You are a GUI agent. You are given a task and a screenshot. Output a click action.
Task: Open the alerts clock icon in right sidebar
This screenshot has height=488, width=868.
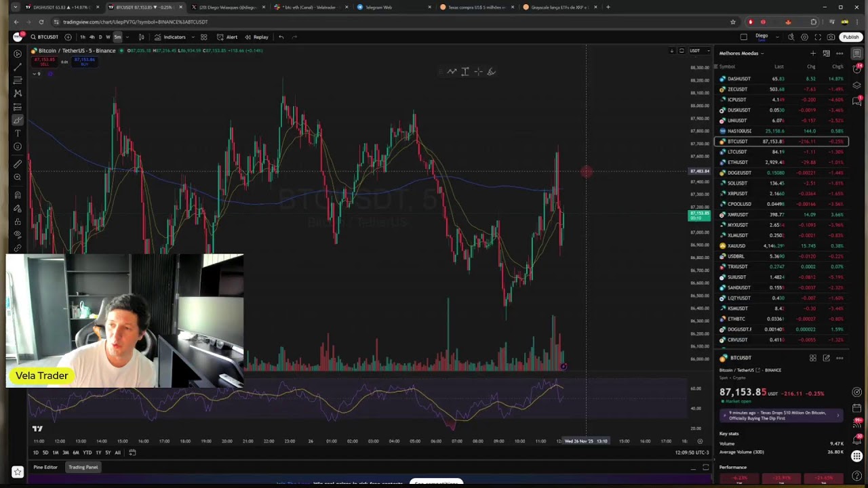[x=857, y=69]
